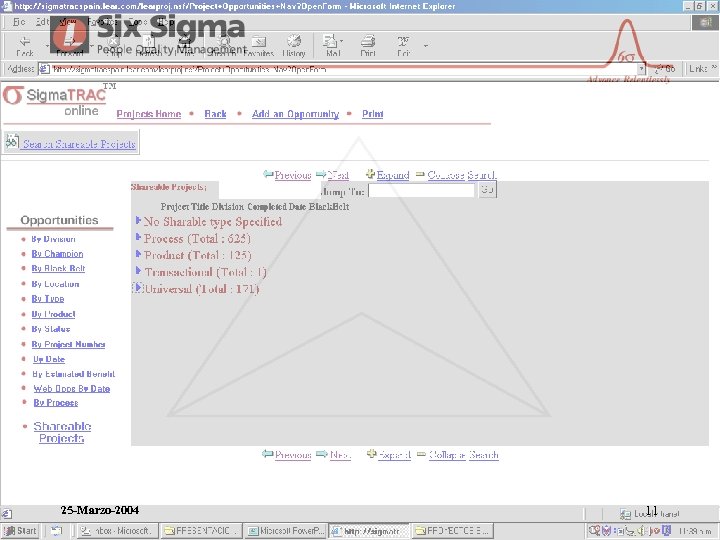Click the Print link in page header
The height and width of the screenshot is (540, 720).
(372, 114)
